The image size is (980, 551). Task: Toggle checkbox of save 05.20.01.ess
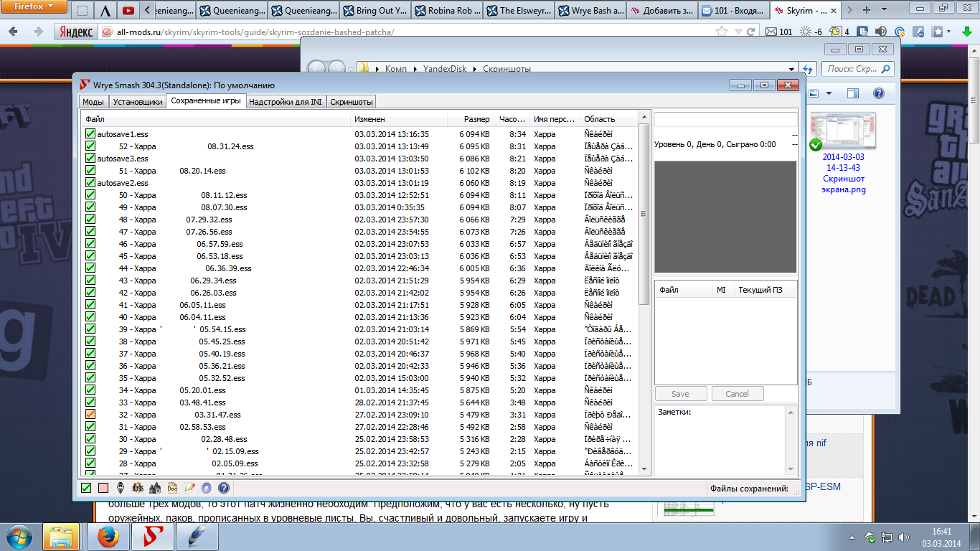90,390
